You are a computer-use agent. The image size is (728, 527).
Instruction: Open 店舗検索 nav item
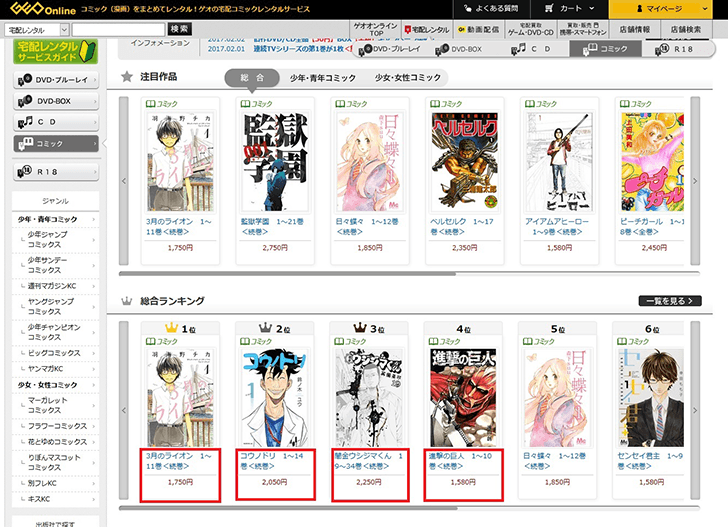pos(685,29)
